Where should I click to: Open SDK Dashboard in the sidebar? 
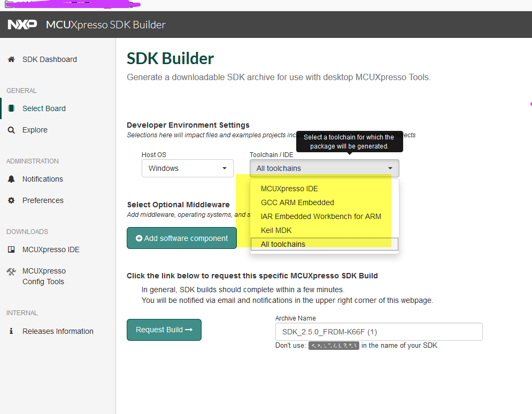50,59
